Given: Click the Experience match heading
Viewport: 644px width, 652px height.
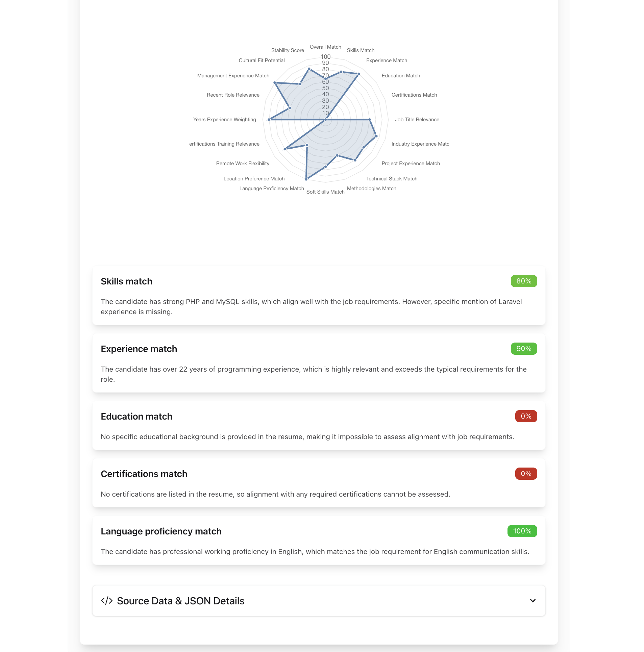Looking at the screenshot, I should pos(139,348).
